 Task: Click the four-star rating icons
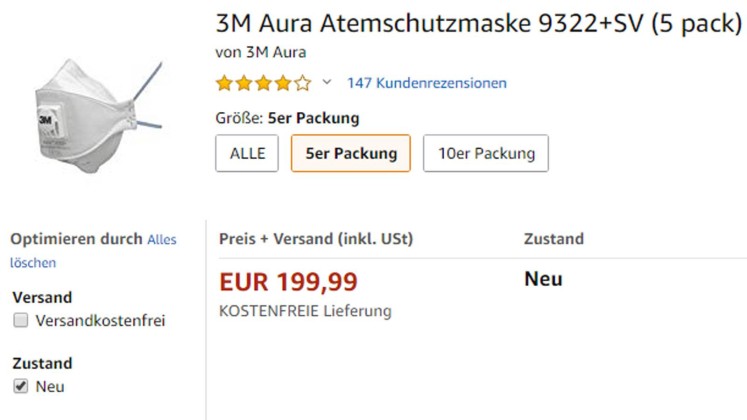click(263, 83)
